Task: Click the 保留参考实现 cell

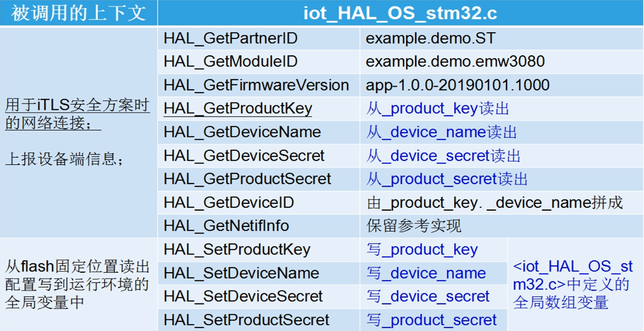Action: [414, 225]
